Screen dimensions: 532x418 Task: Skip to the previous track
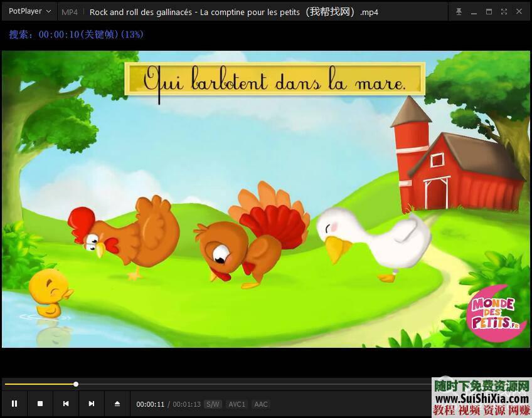66,404
